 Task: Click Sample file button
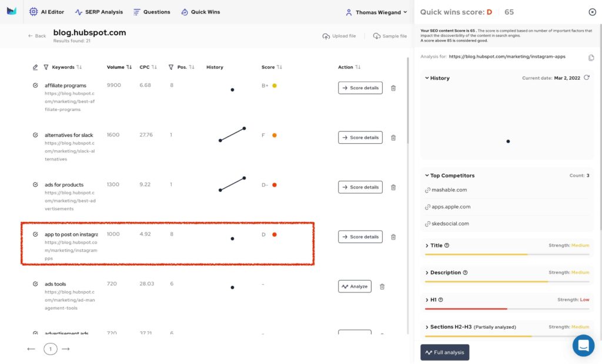tap(390, 36)
